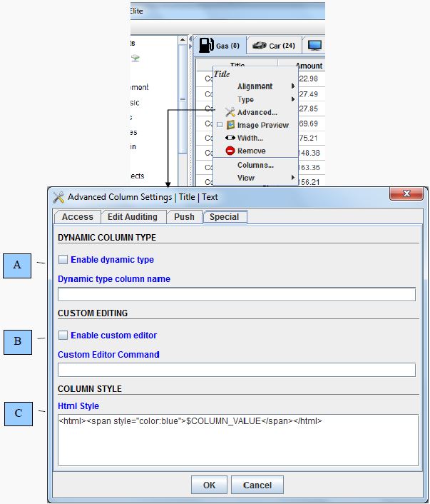Click the tools icon in dialog title bar
430x504 pixels.
pyautogui.click(x=59, y=197)
